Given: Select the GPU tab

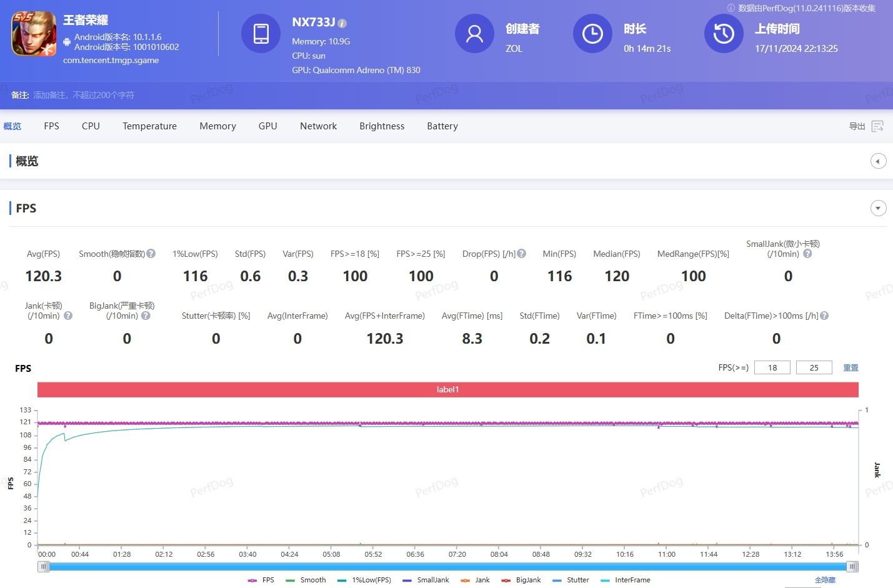Looking at the screenshot, I should (268, 126).
